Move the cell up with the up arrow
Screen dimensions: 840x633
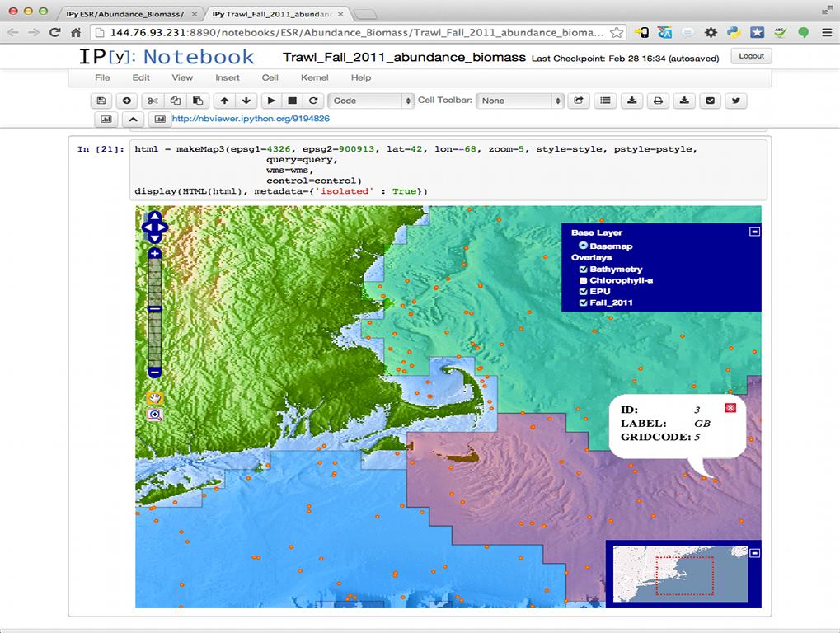(x=224, y=101)
